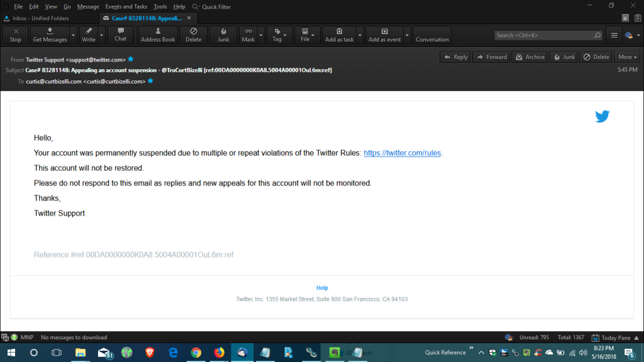The width and height of the screenshot is (644, 362).
Task: Click the Twitter bird logo in email
Action: click(x=602, y=116)
